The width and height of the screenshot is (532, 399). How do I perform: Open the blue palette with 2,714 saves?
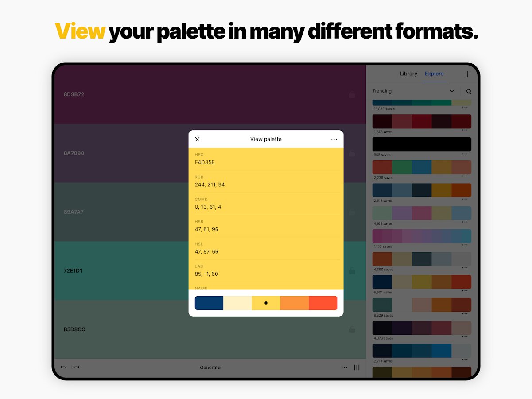pos(422,351)
